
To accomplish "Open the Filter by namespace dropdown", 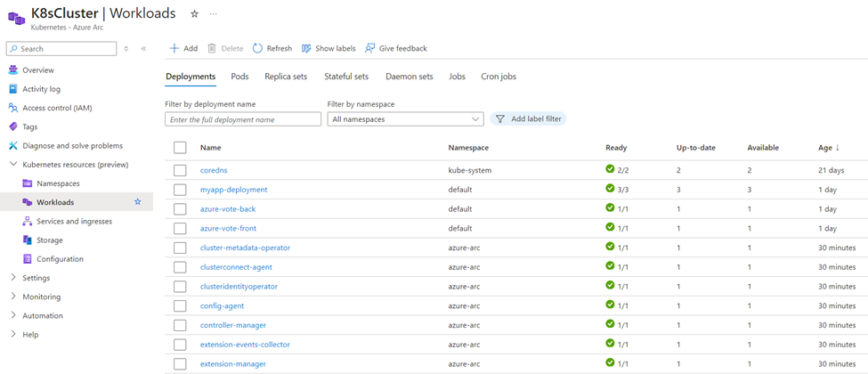I will [x=405, y=119].
